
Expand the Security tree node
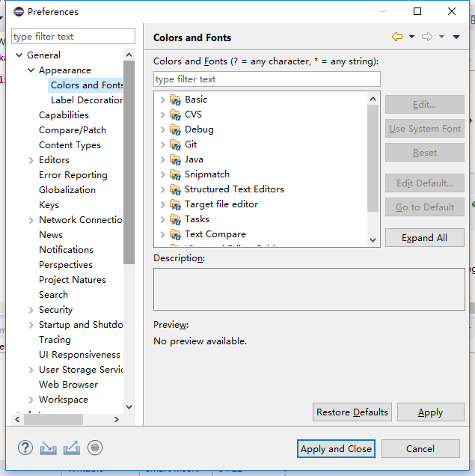click(31, 310)
